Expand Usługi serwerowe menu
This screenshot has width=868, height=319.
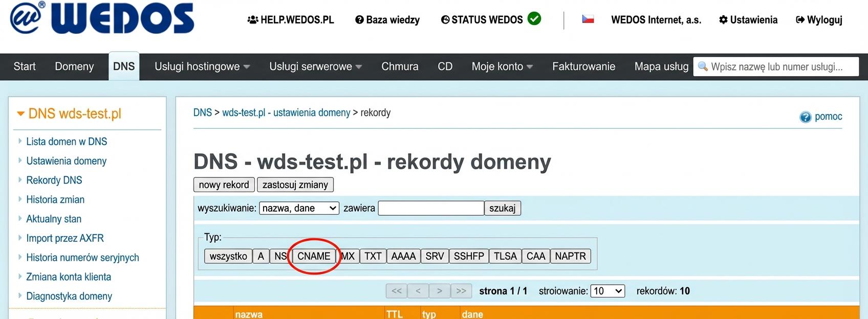pyautogui.click(x=316, y=66)
